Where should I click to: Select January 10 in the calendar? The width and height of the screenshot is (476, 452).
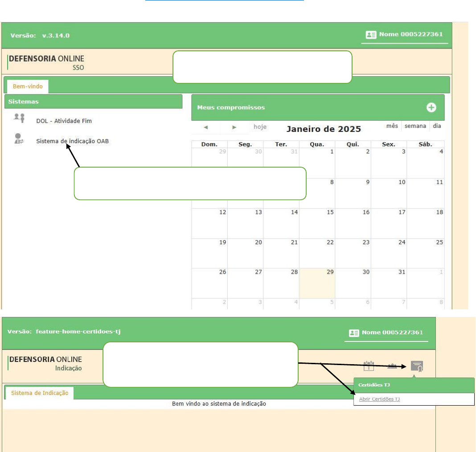[389, 193]
